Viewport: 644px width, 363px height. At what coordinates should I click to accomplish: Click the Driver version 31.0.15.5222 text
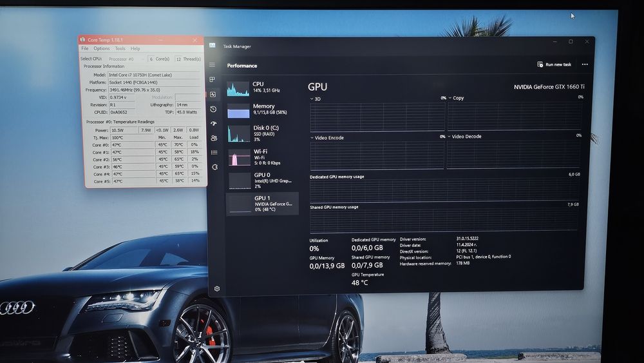tap(467, 239)
